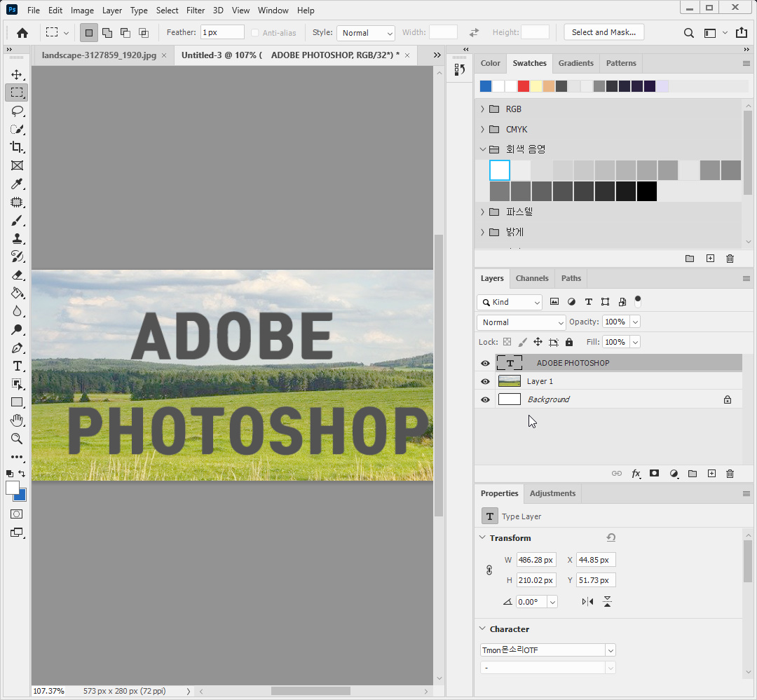Swap foreground and background colors

pyautogui.click(x=22, y=474)
